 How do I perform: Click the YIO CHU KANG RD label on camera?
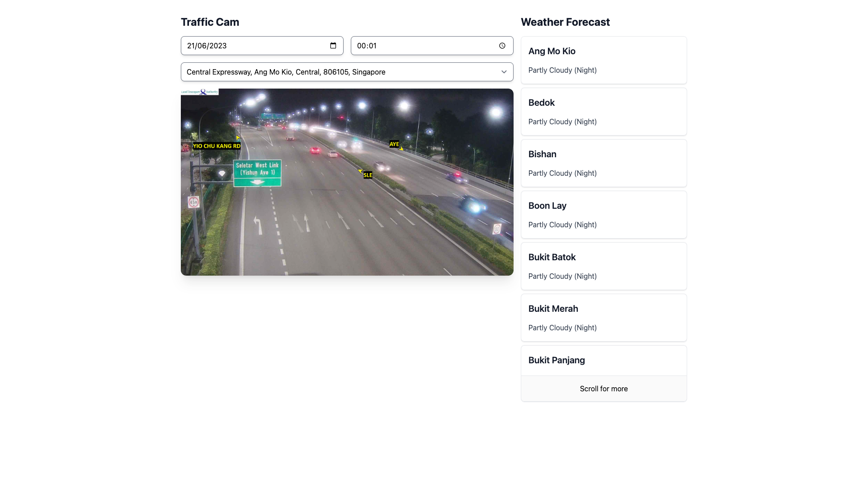pyautogui.click(x=217, y=146)
